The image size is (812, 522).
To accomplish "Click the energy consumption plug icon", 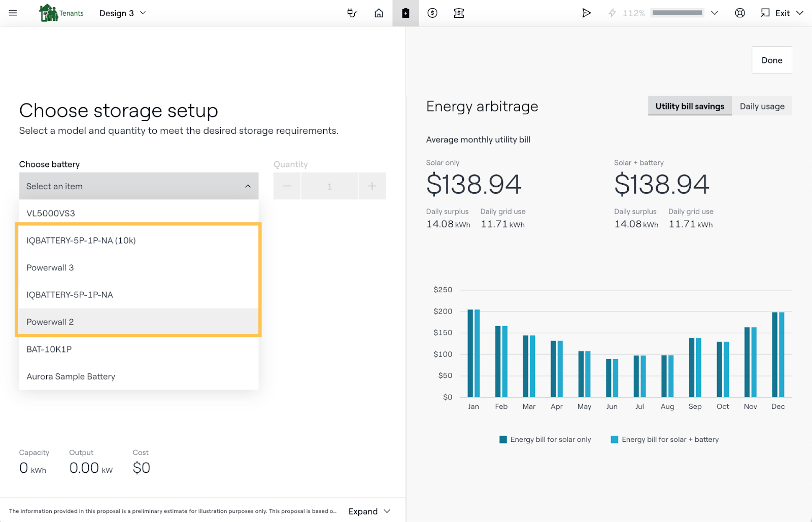I will (x=352, y=13).
